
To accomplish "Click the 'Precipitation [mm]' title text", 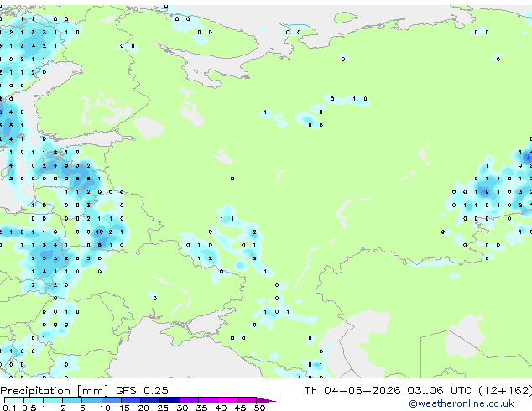I will tap(55, 391).
